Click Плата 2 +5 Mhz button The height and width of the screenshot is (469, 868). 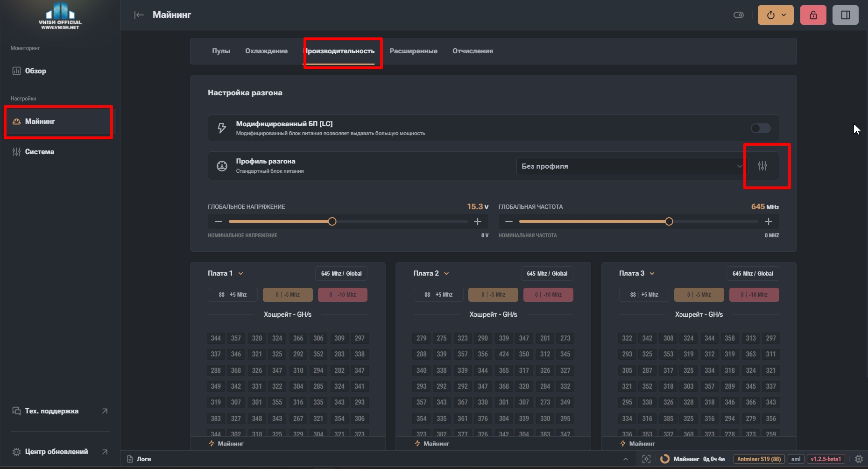[438, 295]
